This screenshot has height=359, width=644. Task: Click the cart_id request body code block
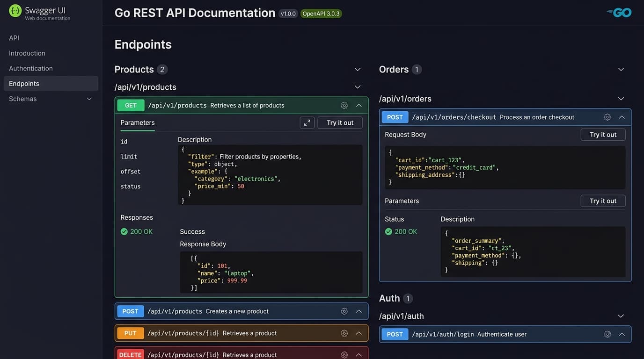click(505, 167)
